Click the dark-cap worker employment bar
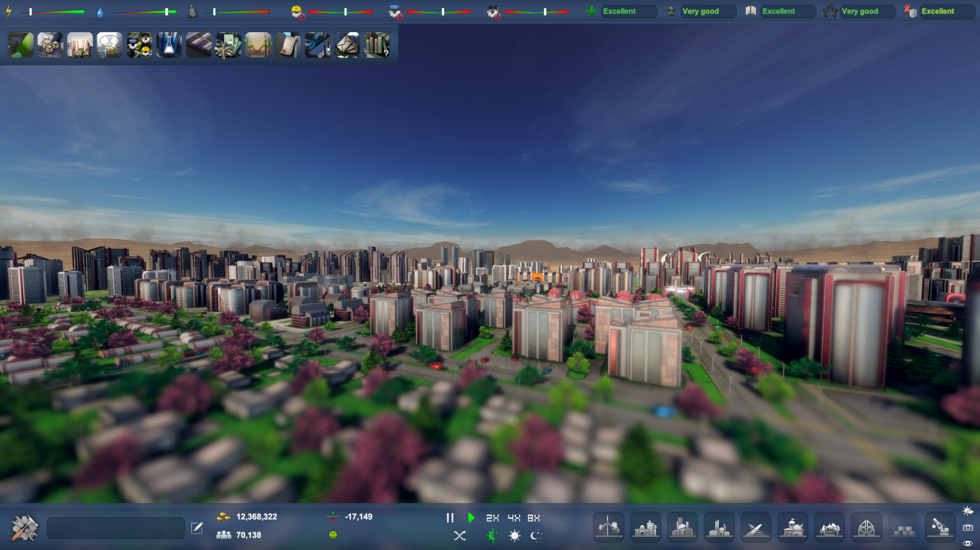Image resolution: width=980 pixels, height=550 pixels. pyautogui.click(x=536, y=11)
